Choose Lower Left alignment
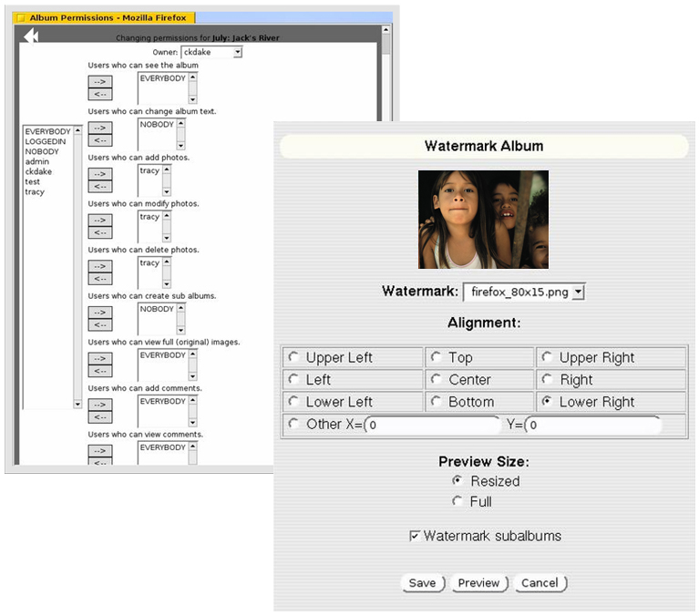Viewport: 699px width, 616px height. point(293,401)
